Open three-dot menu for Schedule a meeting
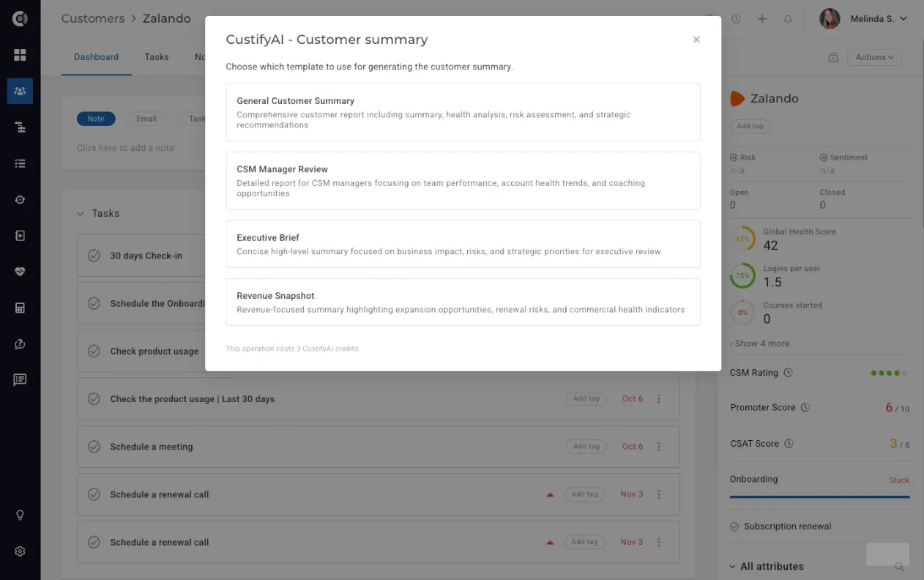924x580 pixels. point(659,447)
